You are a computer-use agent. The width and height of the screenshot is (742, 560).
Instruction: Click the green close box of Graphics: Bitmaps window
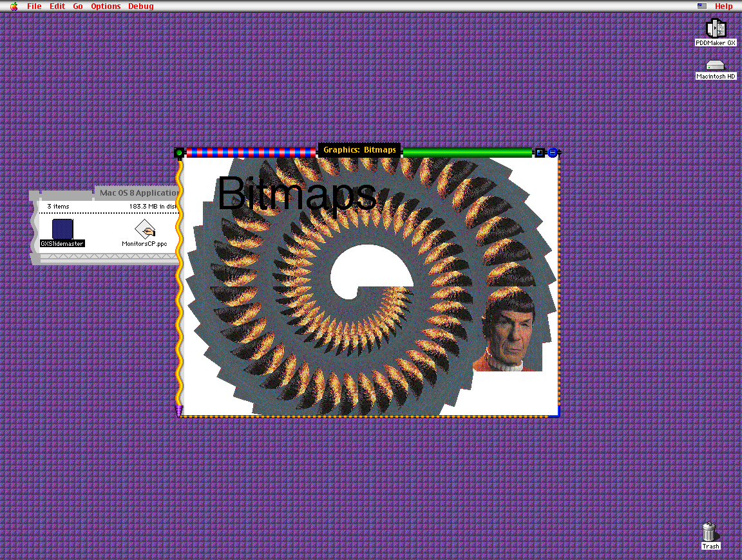(179, 153)
